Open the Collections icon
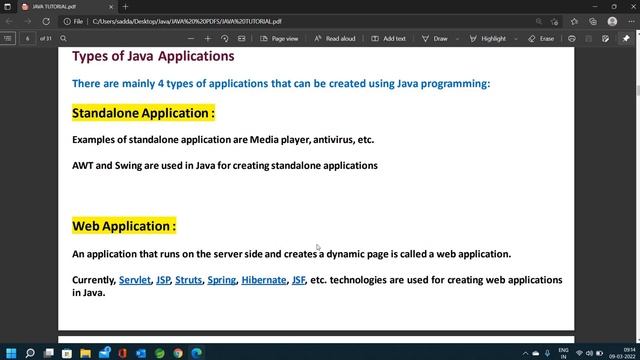This screenshot has height=360, width=640. [x=593, y=21]
